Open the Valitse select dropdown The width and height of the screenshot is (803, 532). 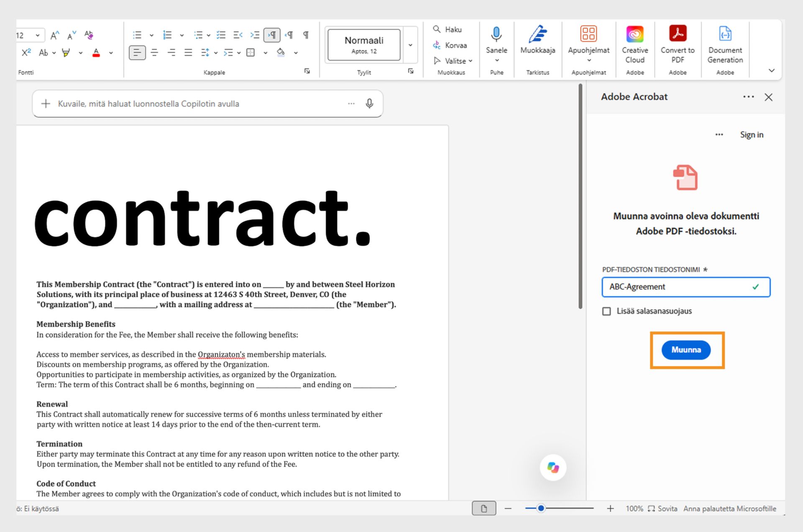(453, 61)
